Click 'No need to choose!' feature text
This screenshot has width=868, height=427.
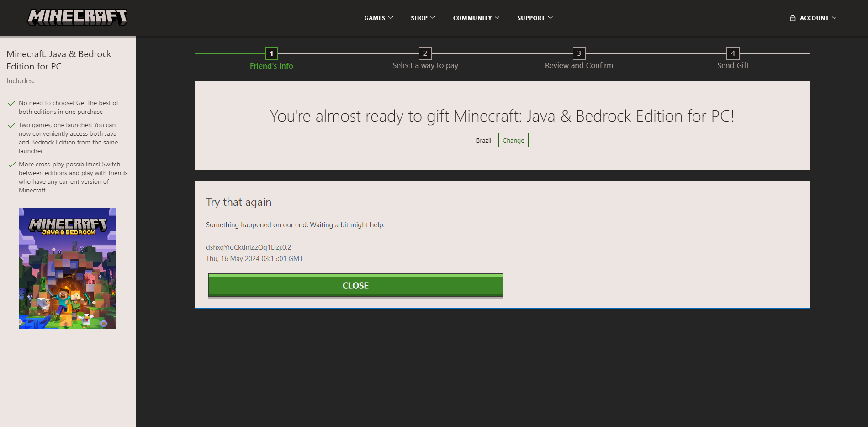(69, 107)
